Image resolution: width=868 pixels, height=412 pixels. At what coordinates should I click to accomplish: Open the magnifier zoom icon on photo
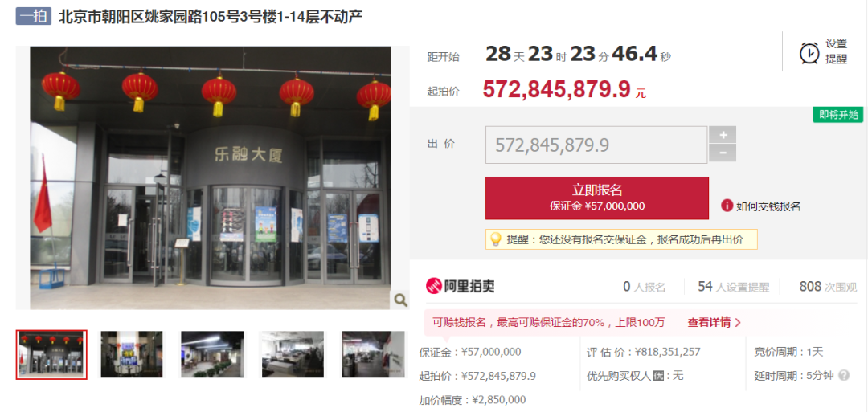(400, 300)
